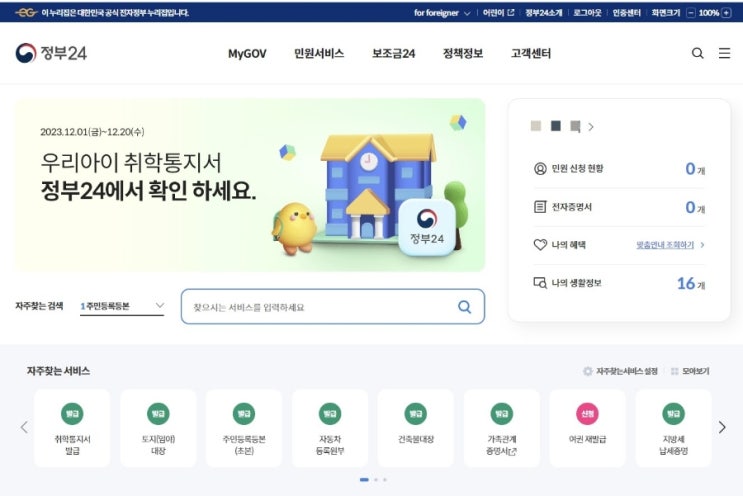743x496 pixels.
Task: Click the search magnifier icon in header
Action: [x=697, y=53]
